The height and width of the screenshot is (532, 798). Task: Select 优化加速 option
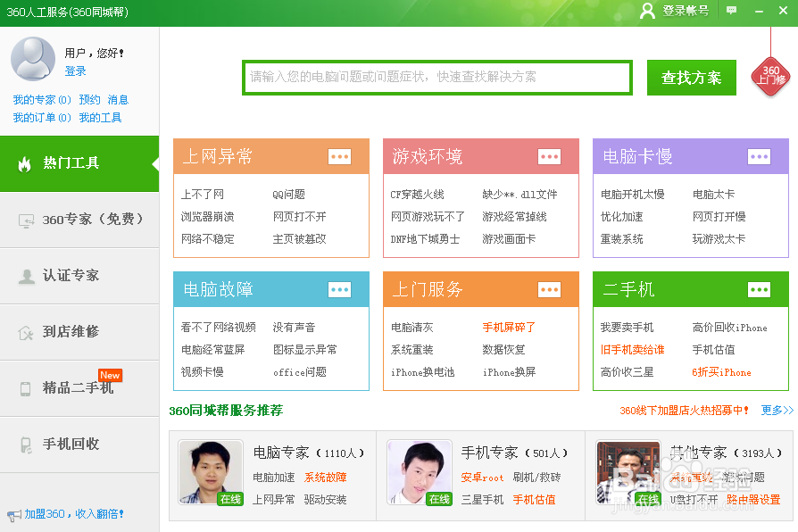(x=622, y=217)
